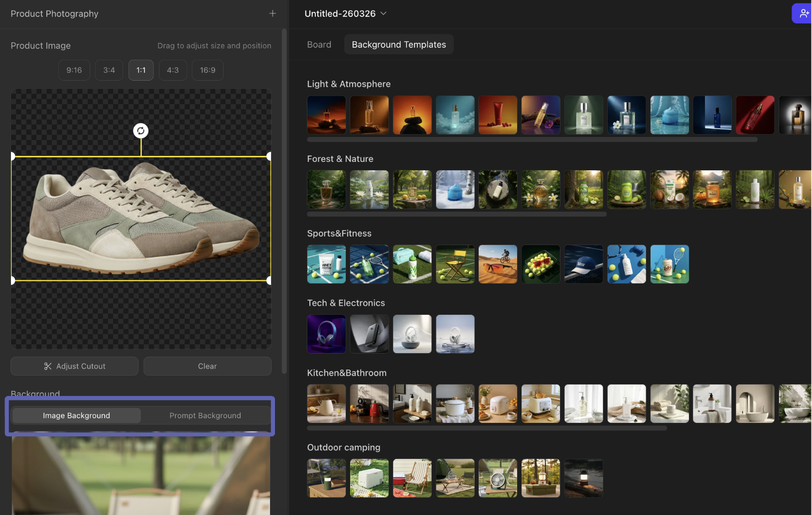812x515 pixels.
Task: Select the lantern at night camping template
Action: click(x=583, y=478)
